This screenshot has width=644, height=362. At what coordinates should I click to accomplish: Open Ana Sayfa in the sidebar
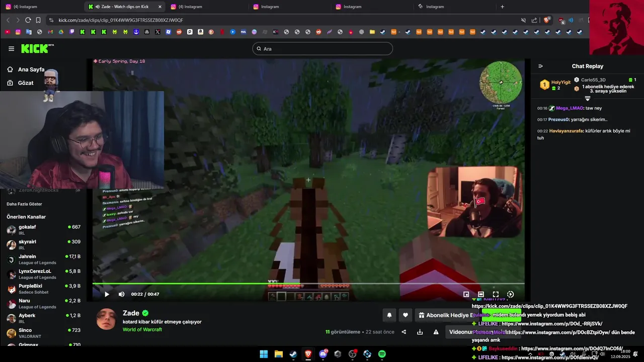[x=26, y=69]
